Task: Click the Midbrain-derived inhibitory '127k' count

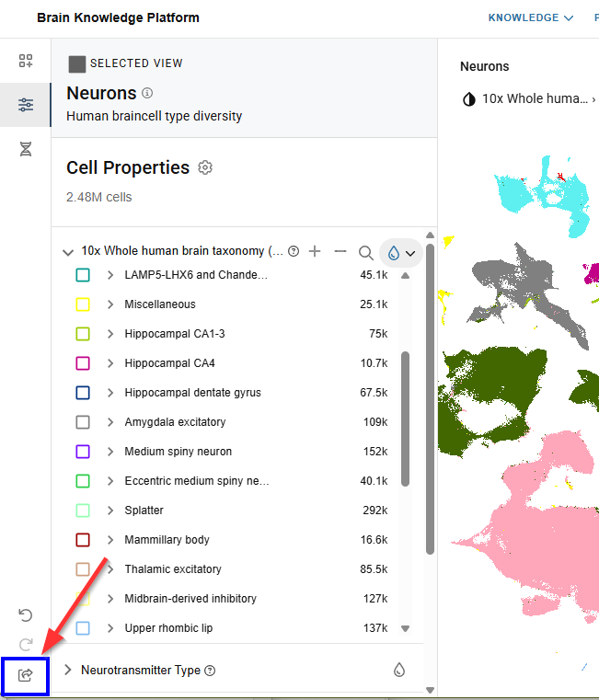Action: 375,599
